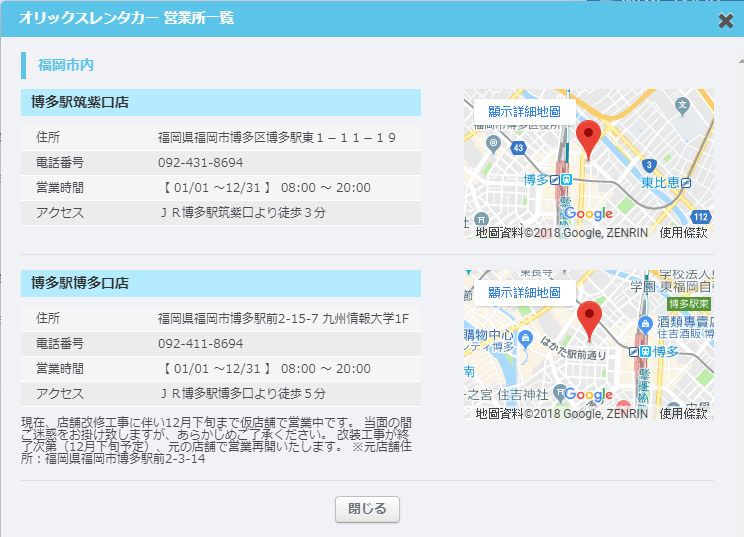This screenshot has width=744, height=537.
Task: Click the red pin on the 筑紫口店 map
Action: 588,140
